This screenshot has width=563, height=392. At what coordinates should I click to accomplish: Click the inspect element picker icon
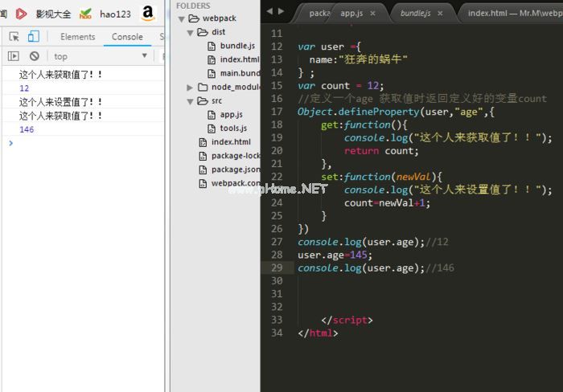14,36
